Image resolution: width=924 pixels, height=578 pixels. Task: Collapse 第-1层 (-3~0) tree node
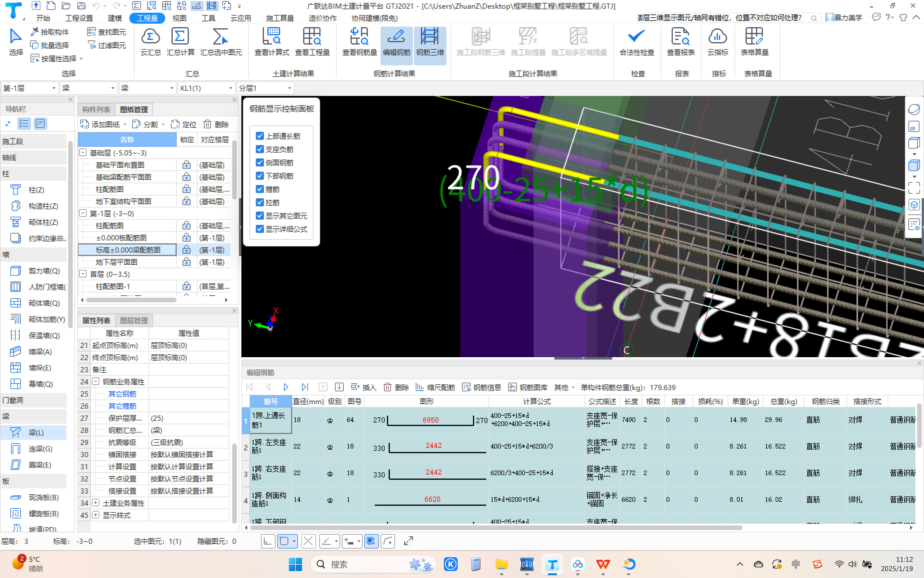tap(83, 213)
